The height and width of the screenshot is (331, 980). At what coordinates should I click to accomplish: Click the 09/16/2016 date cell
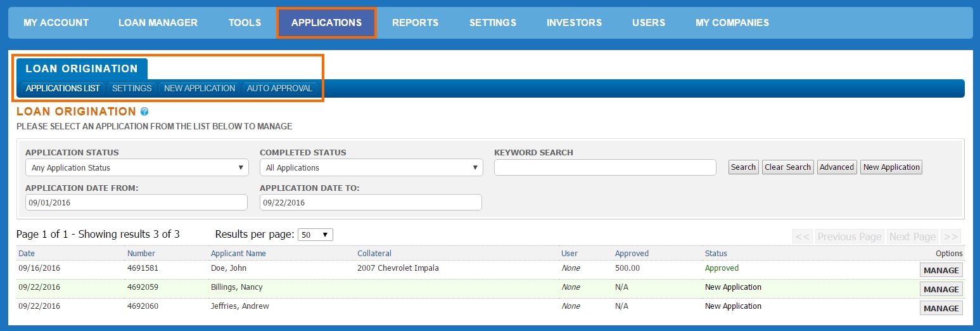(39, 268)
